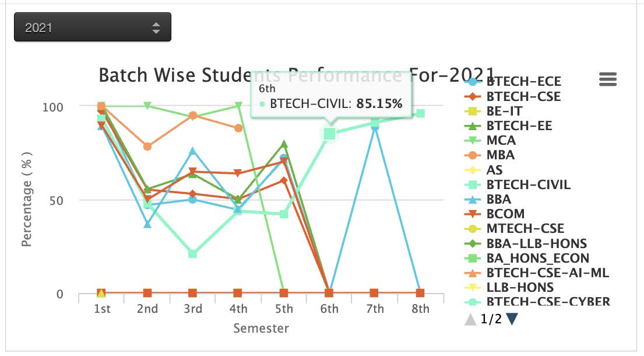Image resolution: width=644 pixels, height=356 pixels.
Task: Click the BTECH-CSE legend label
Action: point(523,96)
